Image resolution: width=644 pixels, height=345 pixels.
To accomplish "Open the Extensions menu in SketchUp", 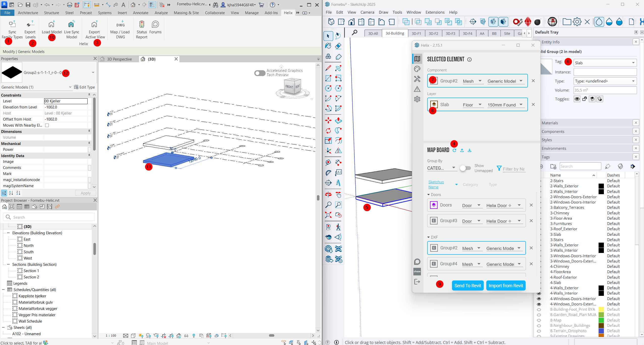I will point(435,12).
